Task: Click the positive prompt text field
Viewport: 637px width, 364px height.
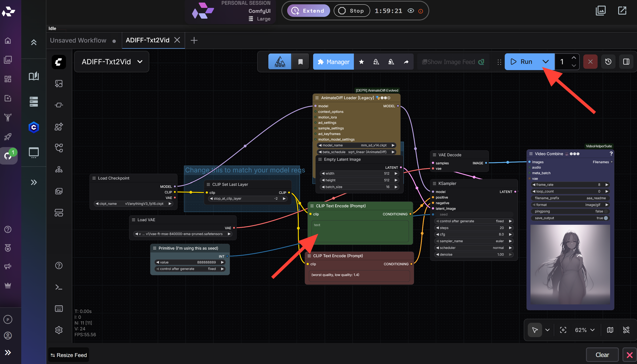Action: [360, 232]
